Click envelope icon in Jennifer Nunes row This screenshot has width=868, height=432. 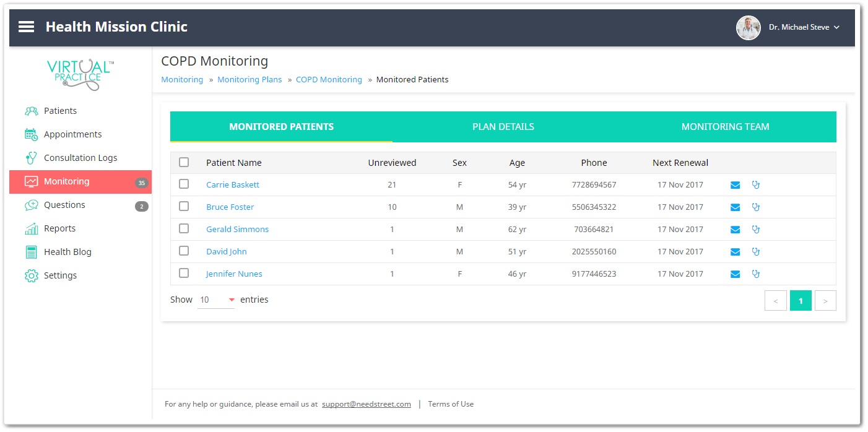[735, 274]
